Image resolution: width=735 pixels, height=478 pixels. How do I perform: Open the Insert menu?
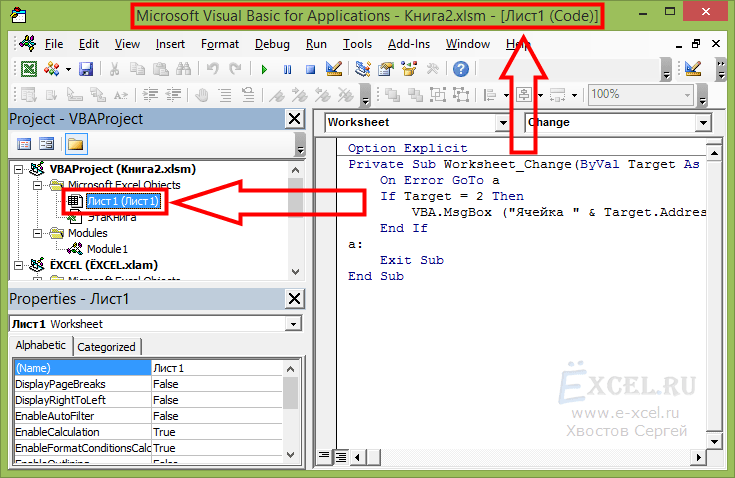tap(170, 44)
